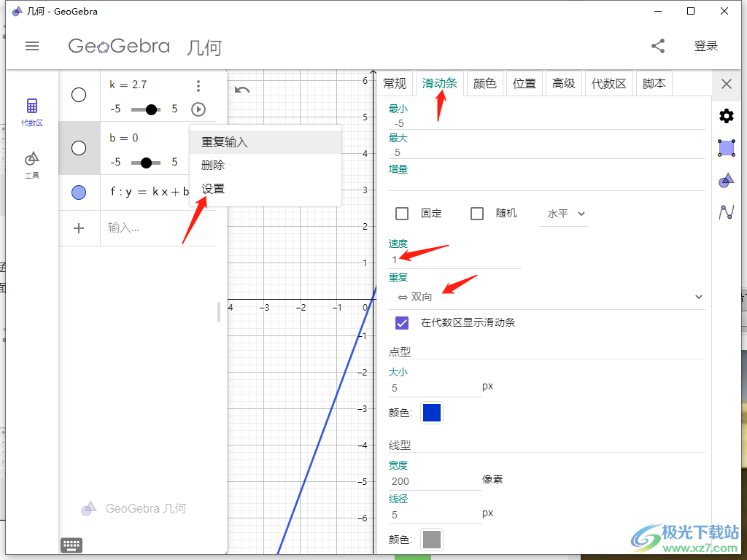747x560 pixels.
Task: Click the 最大 value field
Action: 547,152
